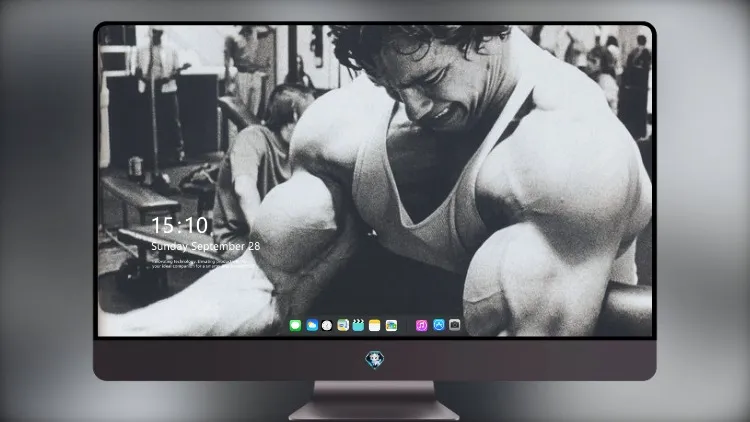Open the Maps app icon in dock
The width and height of the screenshot is (750, 422).
[x=343, y=325]
